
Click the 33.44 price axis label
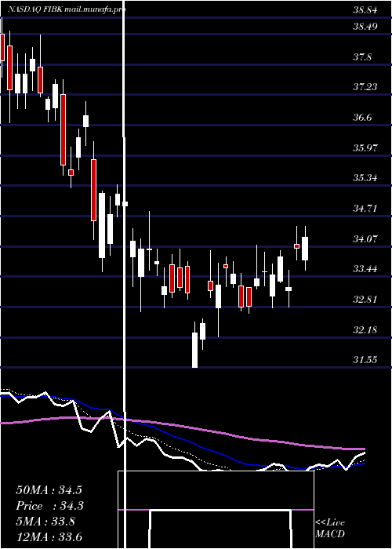[365, 269]
